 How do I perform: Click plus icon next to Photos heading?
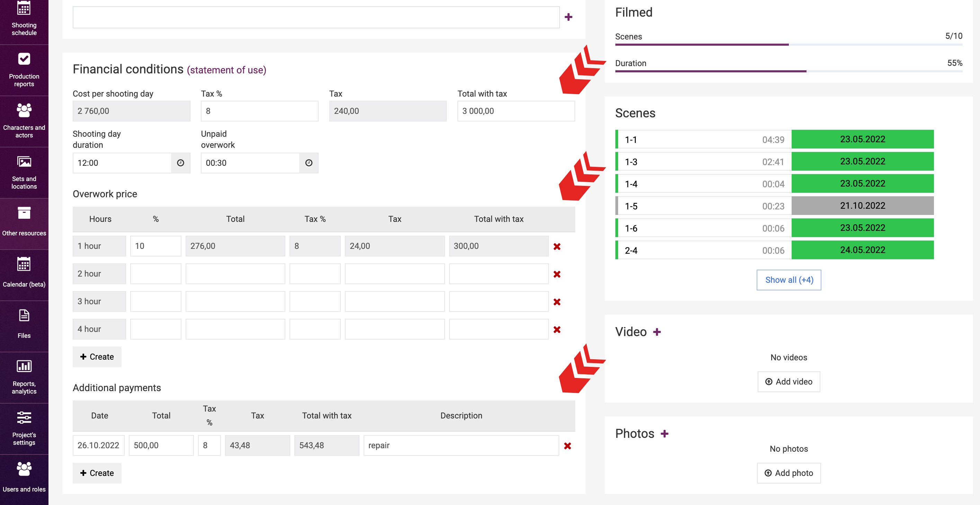[x=664, y=433]
